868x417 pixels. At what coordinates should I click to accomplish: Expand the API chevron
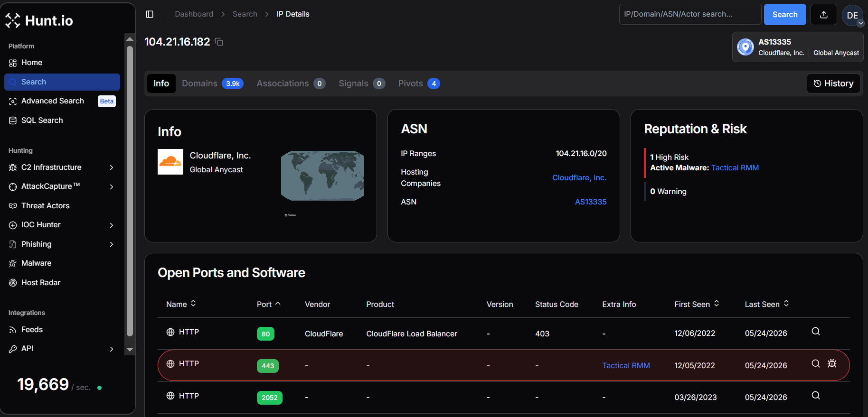(x=112, y=349)
